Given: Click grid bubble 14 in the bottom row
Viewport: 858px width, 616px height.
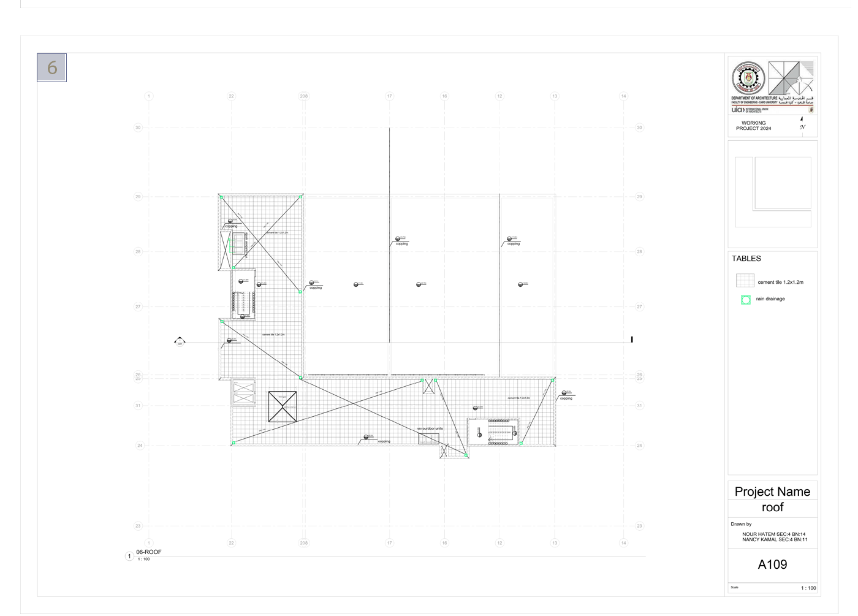Looking at the screenshot, I should (624, 543).
